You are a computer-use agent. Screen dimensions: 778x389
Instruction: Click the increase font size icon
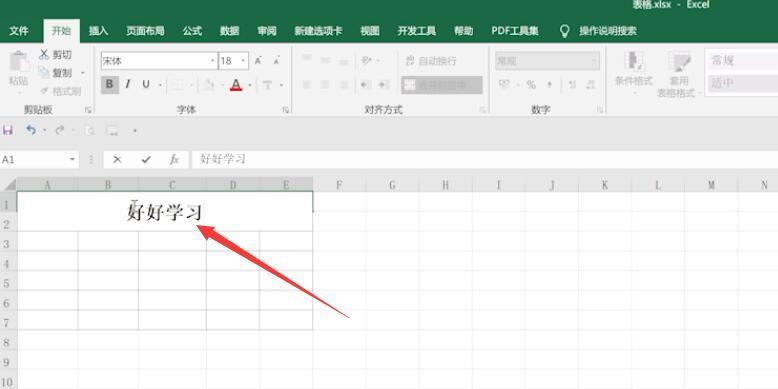[258, 61]
